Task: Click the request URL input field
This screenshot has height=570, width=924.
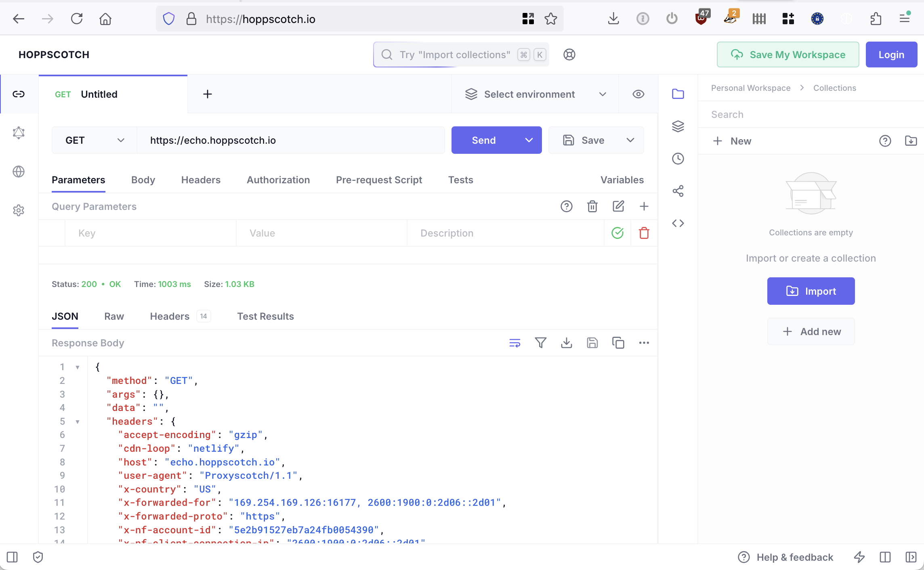Action: [x=291, y=140]
